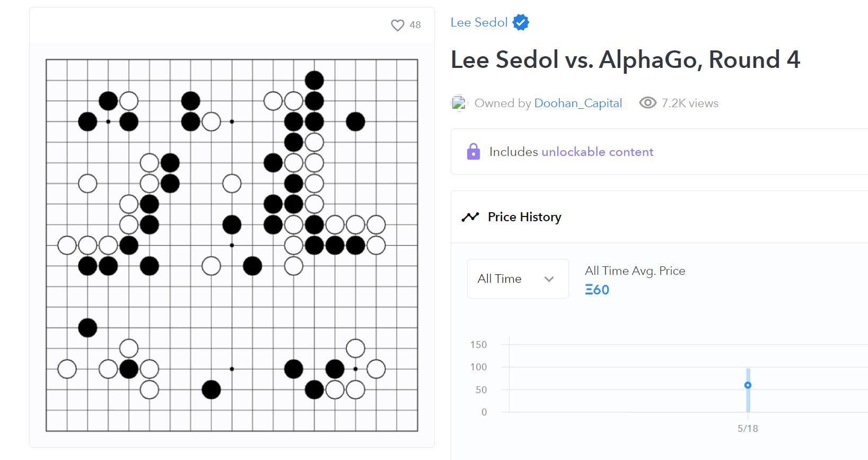Click the Price History line chart icon
Viewport: 868px width, 460px height.
pos(470,216)
